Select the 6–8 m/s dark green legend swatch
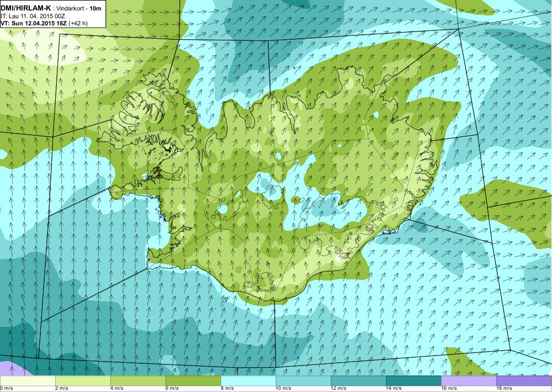 click(x=193, y=381)
